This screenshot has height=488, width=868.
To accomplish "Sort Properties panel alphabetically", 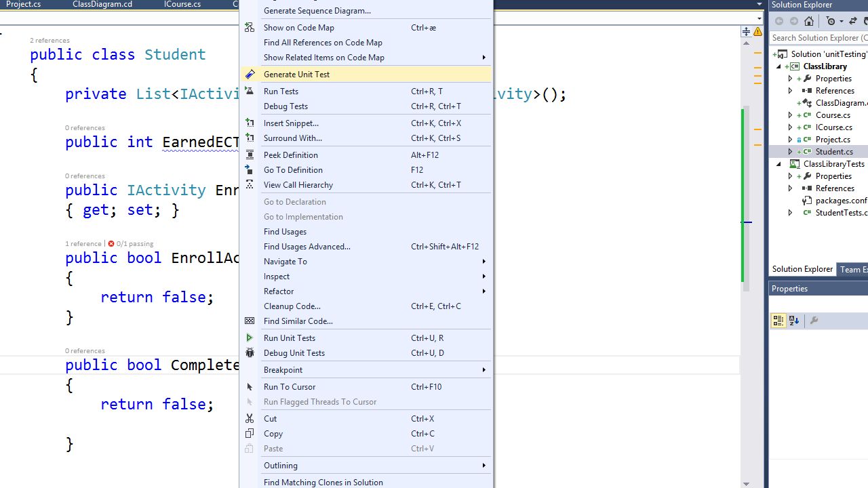I will point(794,321).
